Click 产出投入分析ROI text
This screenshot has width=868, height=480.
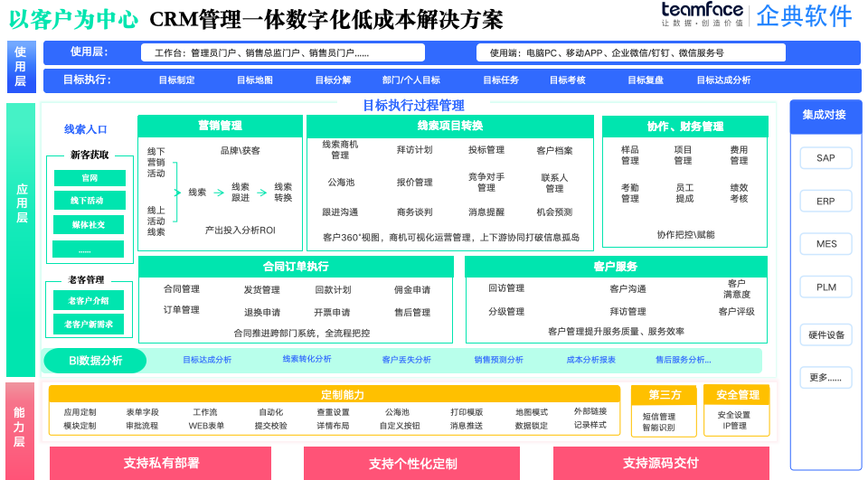240,231
